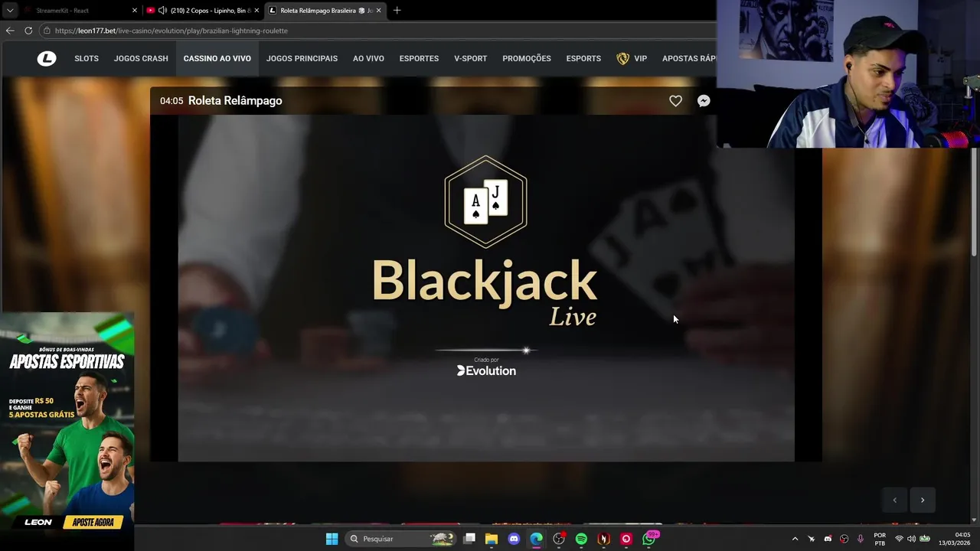Select the Roleta Relâmpago Brasileira tab
This screenshot has height=551, width=980.
click(325, 11)
